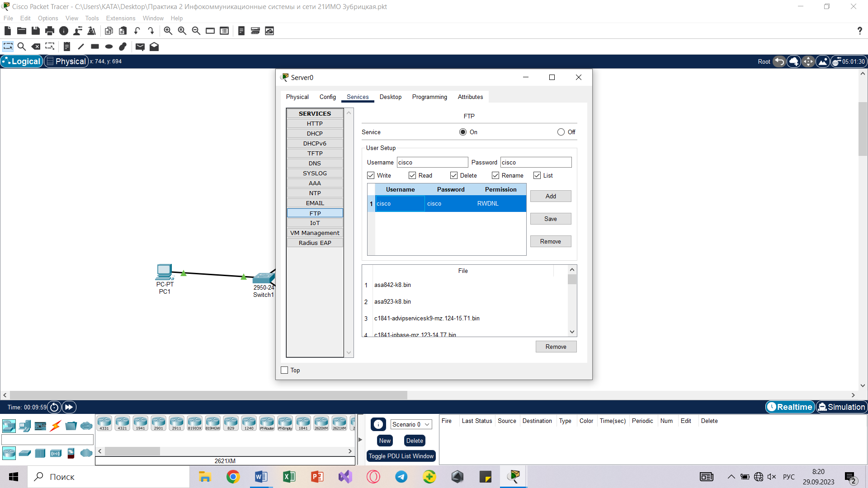Open the Activity Wizard icon
Screen dimensions: 868x488
[78, 31]
